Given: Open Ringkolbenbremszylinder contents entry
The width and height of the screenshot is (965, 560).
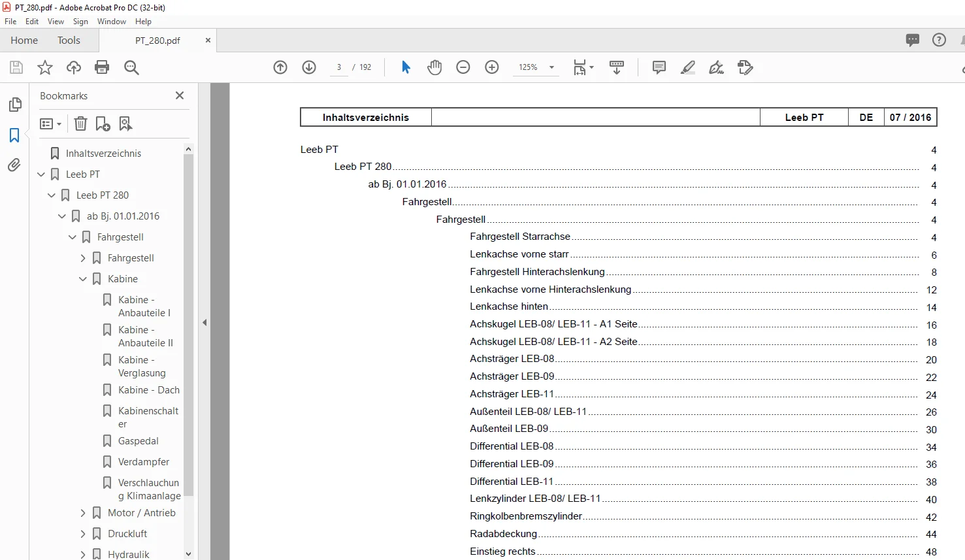Looking at the screenshot, I should (526, 516).
